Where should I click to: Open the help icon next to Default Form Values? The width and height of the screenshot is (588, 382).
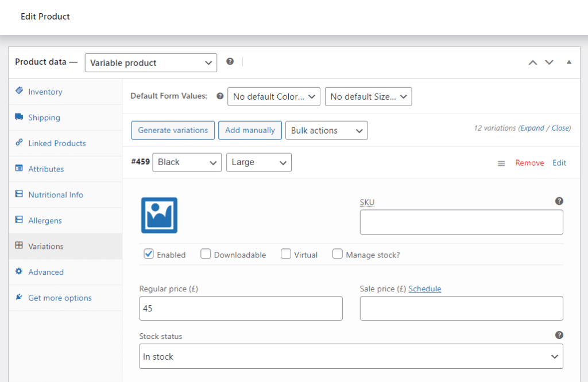220,96
